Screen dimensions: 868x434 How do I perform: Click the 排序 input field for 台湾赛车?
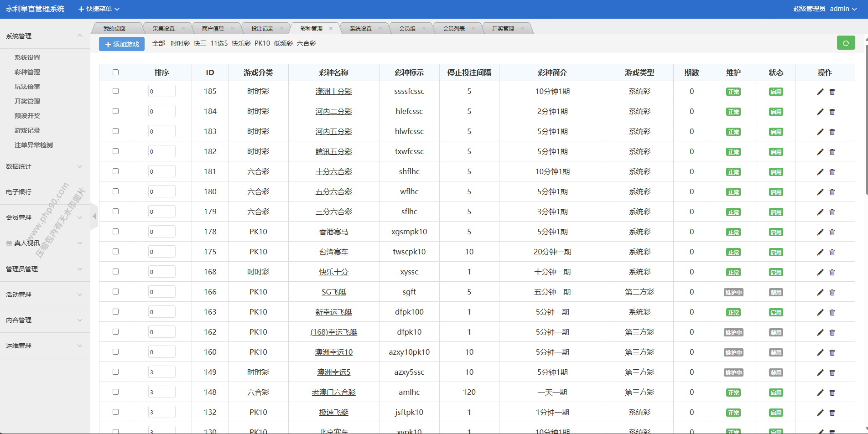161,252
